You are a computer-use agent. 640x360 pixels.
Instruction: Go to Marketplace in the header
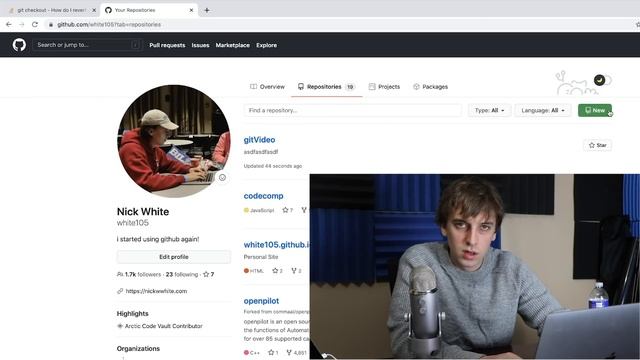click(232, 45)
